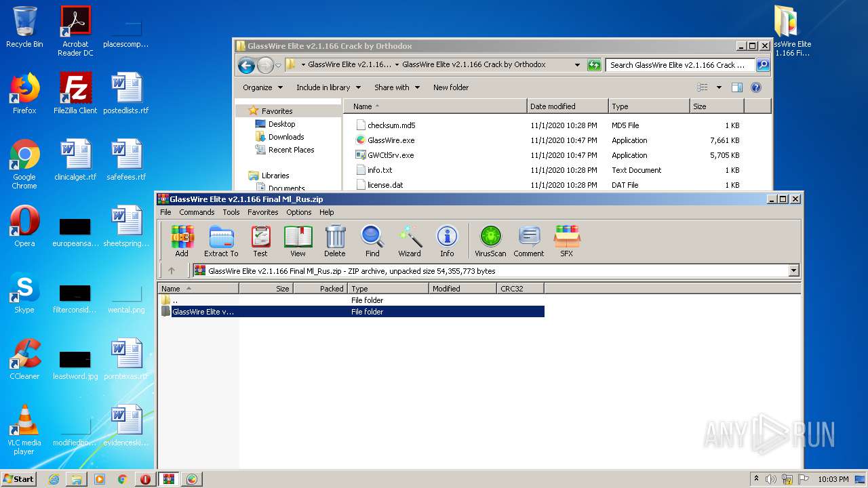Sort WinRAR list by Name column
This screenshot has height=488, width=868.
[x=199, y=288]
